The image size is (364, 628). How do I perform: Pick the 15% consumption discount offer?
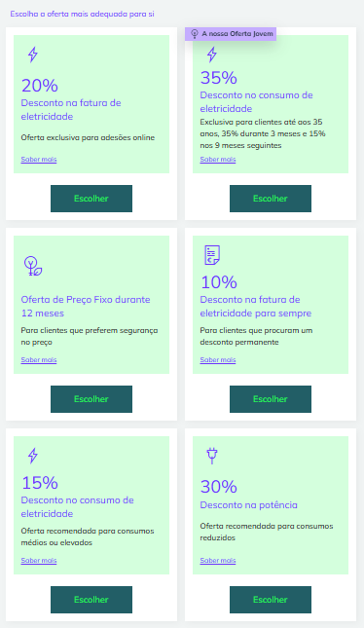91,600
